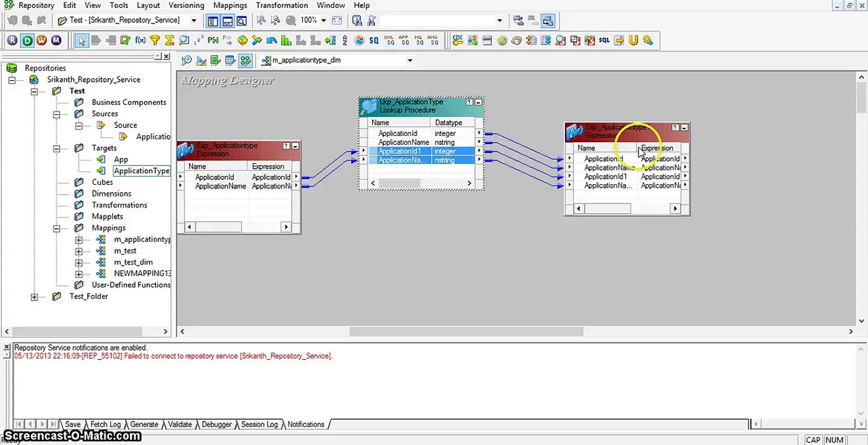Select the 123 Rank transformation icon

[199, 40]
